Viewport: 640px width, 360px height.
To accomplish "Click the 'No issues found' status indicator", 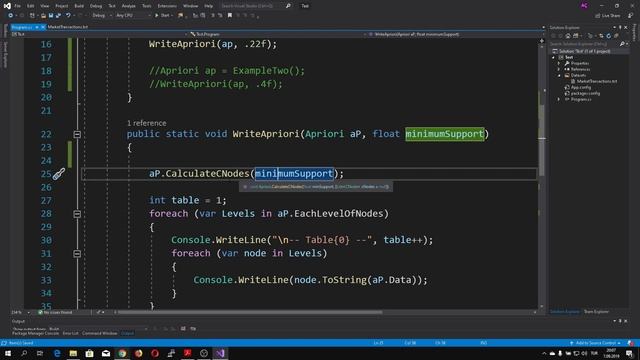I will (55, 312).
